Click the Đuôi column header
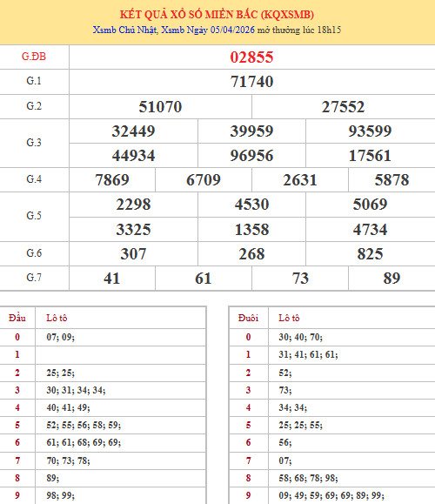Image resolution: width=435 pixels, height=504 pixels. click(x=248, y=318)
